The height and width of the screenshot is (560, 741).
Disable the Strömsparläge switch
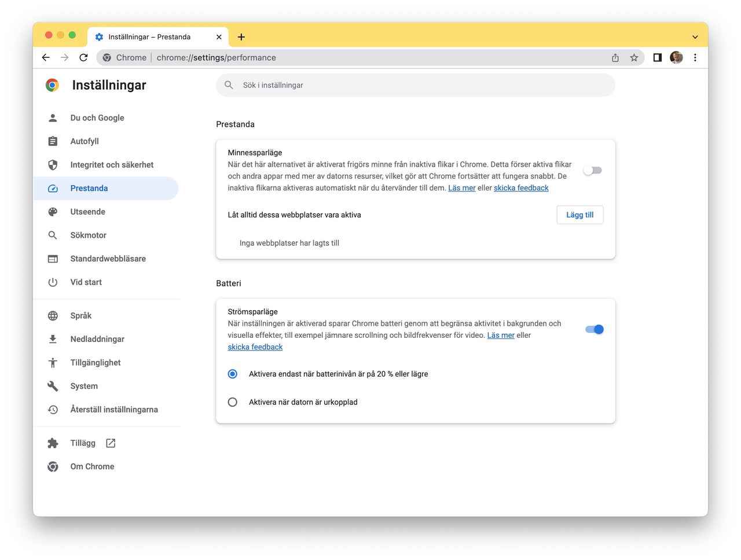pos(594,329)
